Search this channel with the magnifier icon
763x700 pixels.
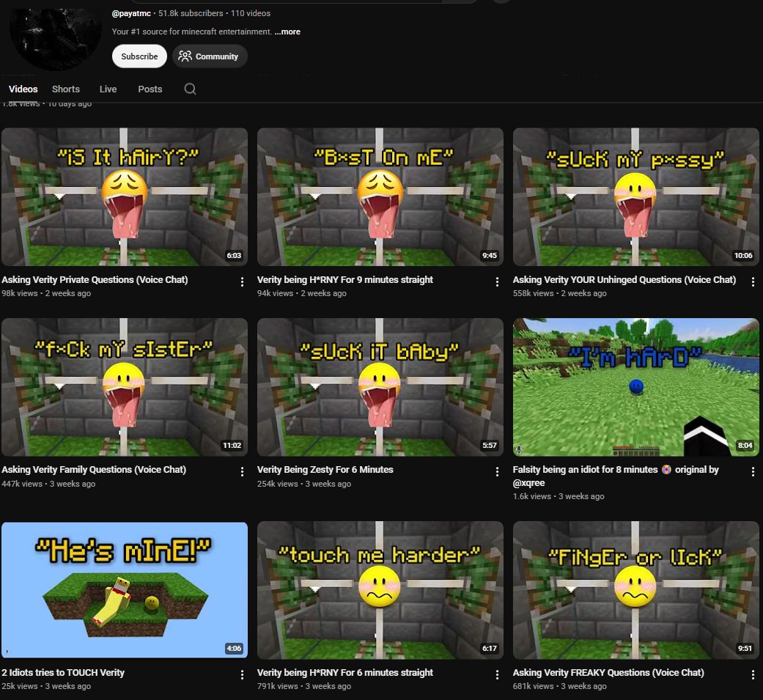(191, 89)
